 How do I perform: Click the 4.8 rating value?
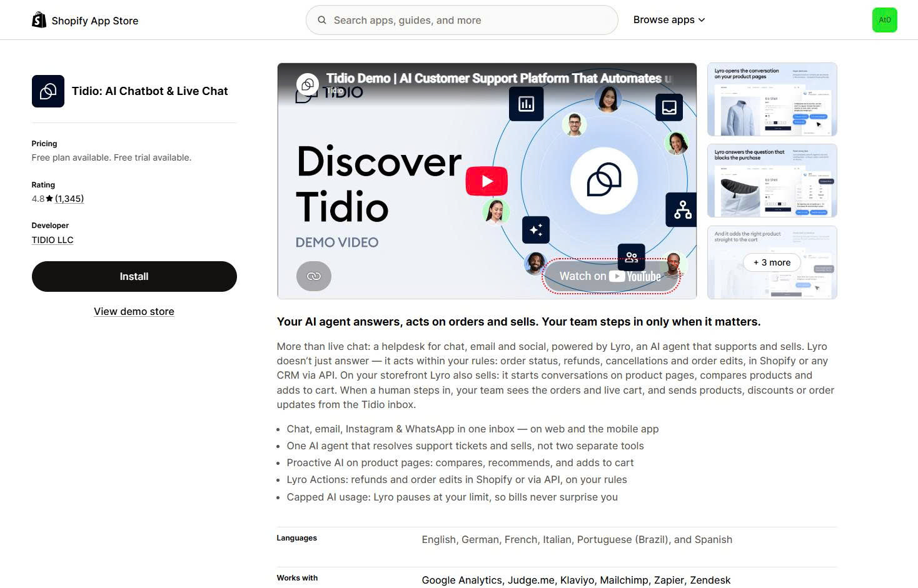click(38, 199)
